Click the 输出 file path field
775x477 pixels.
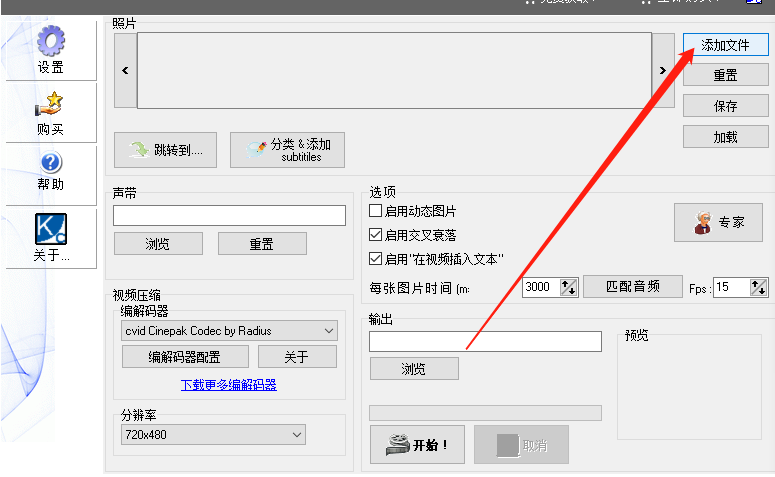click(x=485, y=342)
